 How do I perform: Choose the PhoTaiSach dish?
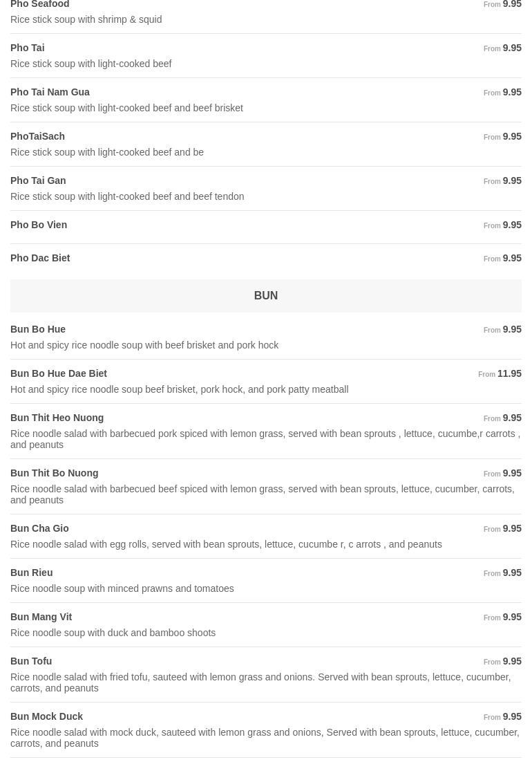(37, 136)
